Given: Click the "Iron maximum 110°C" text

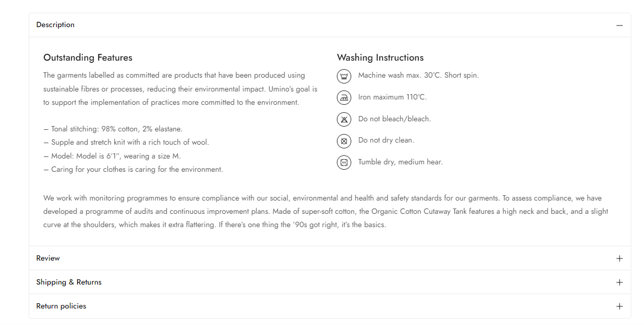Looking at the screenshot, I should (x=392, y=97).
